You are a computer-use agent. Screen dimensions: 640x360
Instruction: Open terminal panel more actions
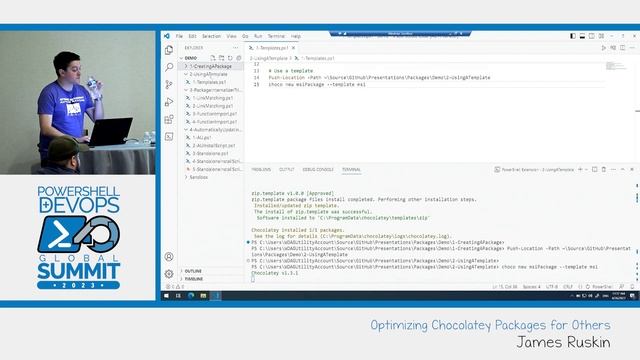click(x=613, y=169)
